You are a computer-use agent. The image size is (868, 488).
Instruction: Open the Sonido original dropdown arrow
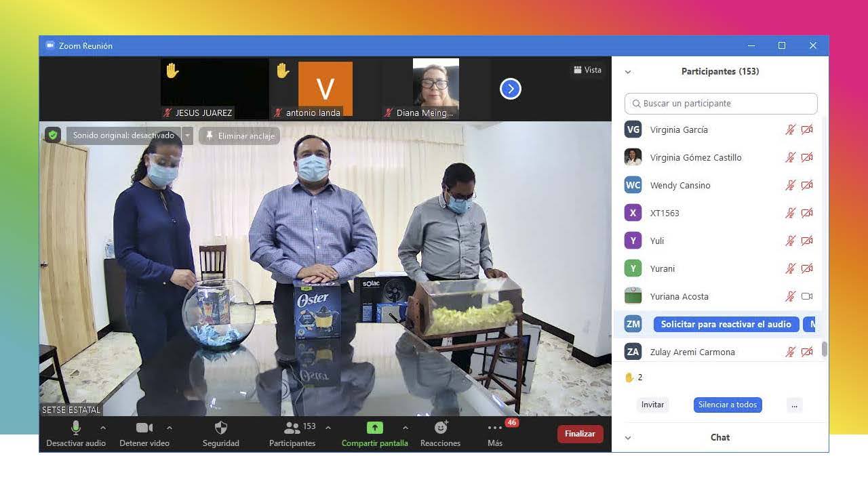[188, 136]
